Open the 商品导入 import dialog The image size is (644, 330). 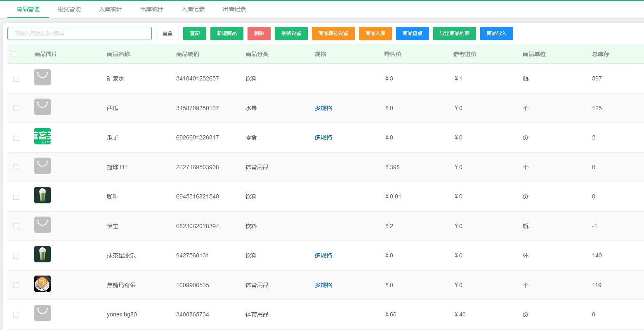click(496, 33)
